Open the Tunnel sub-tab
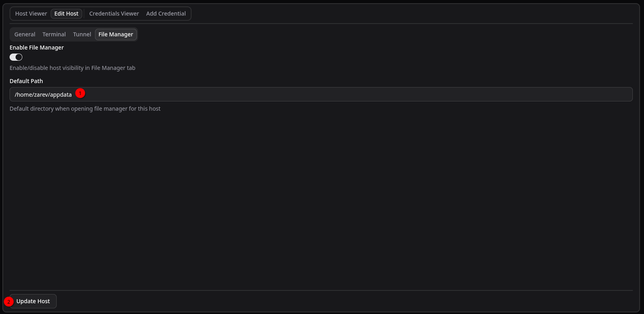Image resolution: width=644 pixels, height=314 pixels. click(82, 34)
